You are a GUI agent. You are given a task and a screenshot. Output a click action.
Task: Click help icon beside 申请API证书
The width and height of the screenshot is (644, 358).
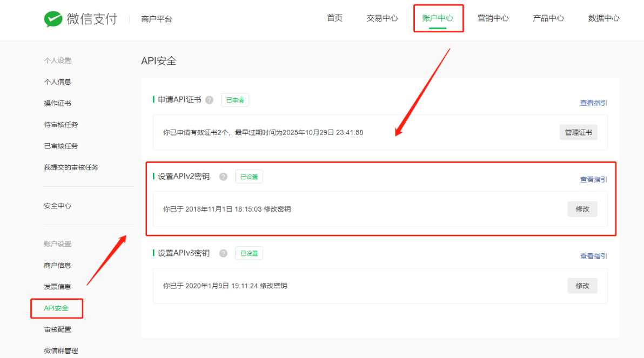[x=209, y=100]
